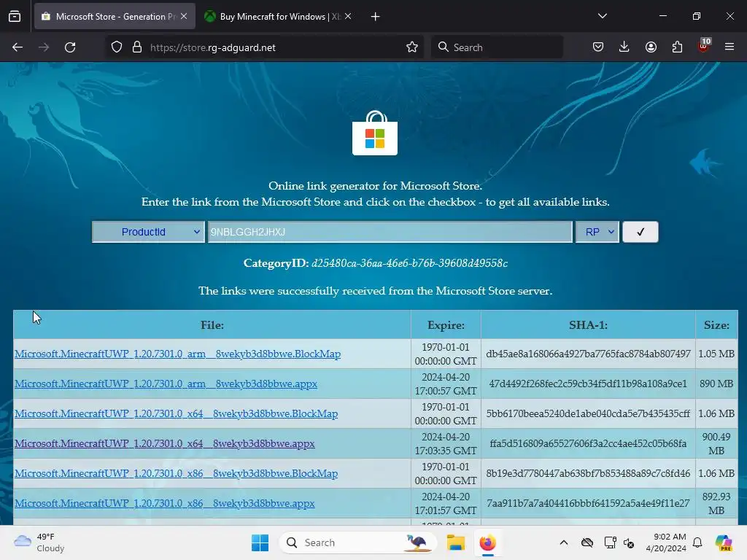Click the File: column header
The width and height of the screenshot is (747, 560).
click(212, 324)
